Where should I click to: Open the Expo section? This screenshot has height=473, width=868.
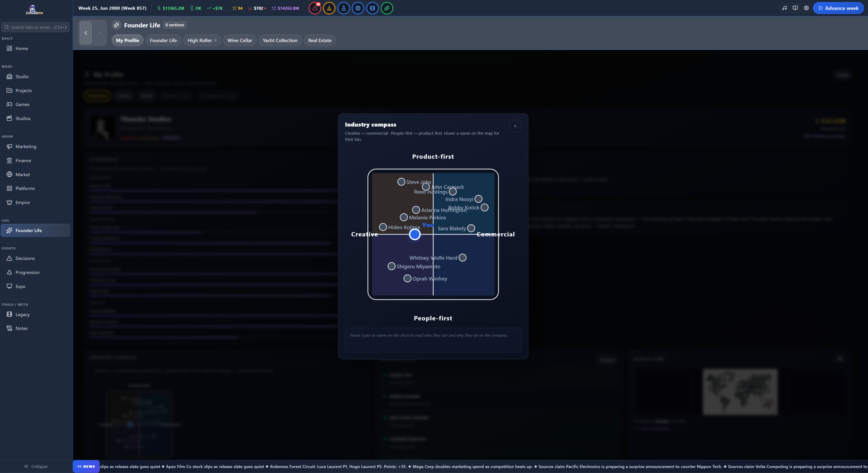coord(35,286)
